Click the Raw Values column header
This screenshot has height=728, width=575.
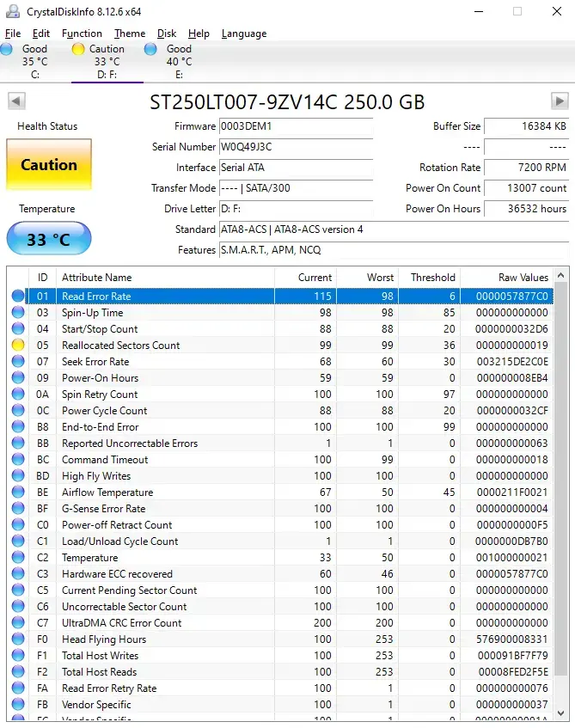tap(507, 277)
